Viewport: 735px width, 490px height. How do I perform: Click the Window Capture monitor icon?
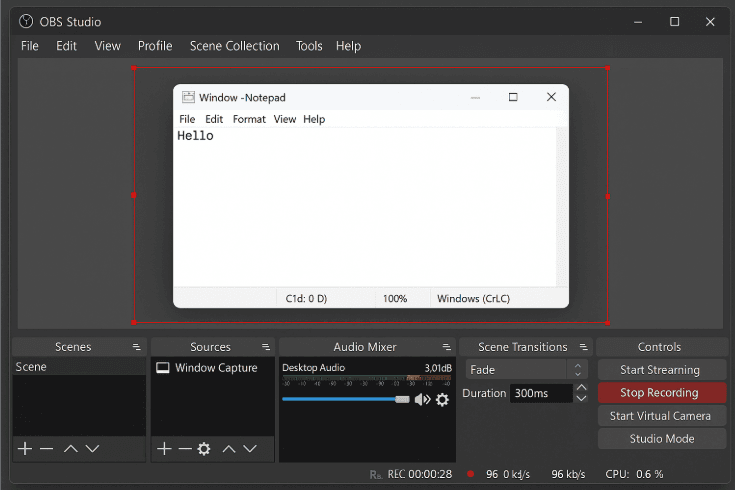[163, 368]
